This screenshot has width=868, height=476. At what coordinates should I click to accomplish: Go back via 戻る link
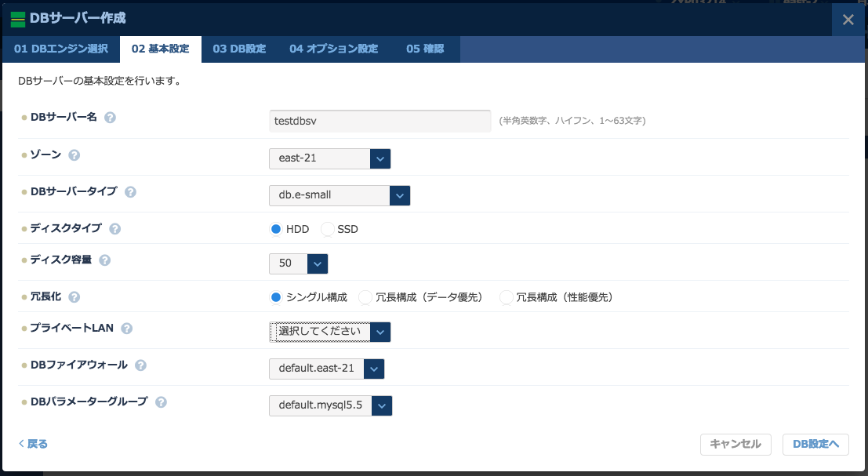[33, 444]
